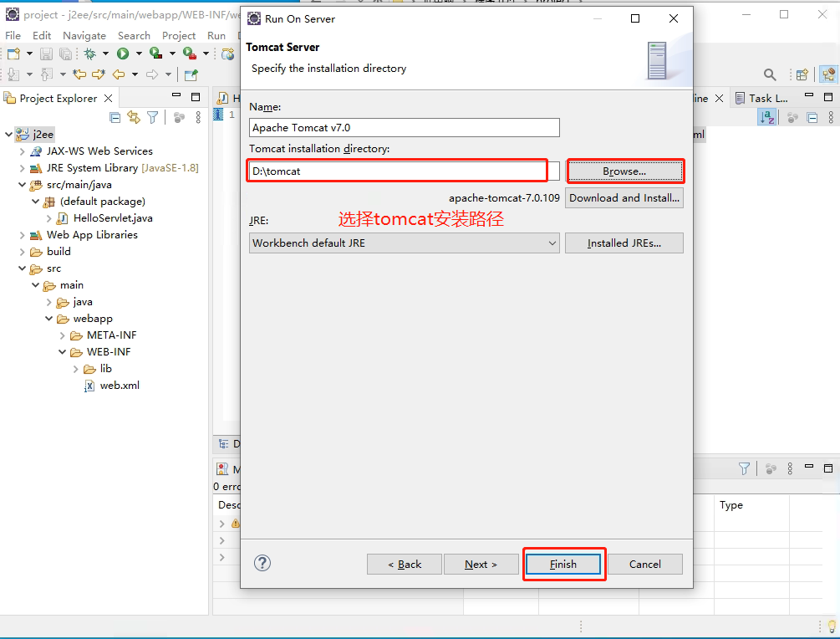
Task: Toggle Link with Editor in Project Explorer
Action: tap(134, 117)
